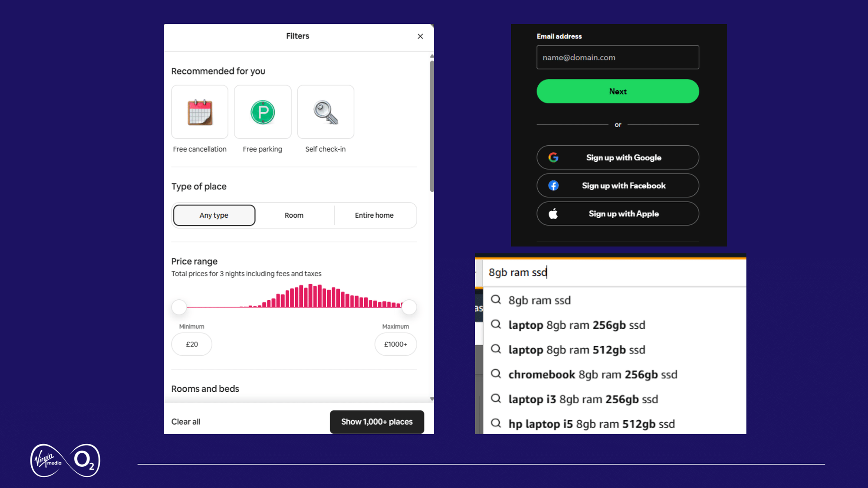Click the 'Show 1,000+ places' button
868x488 pixels.
tap(377, 422)
